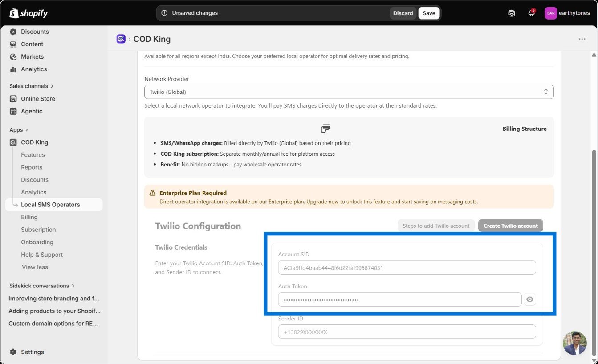Open the notifications bell
598x364 pixels.
(x=531, y=13)
